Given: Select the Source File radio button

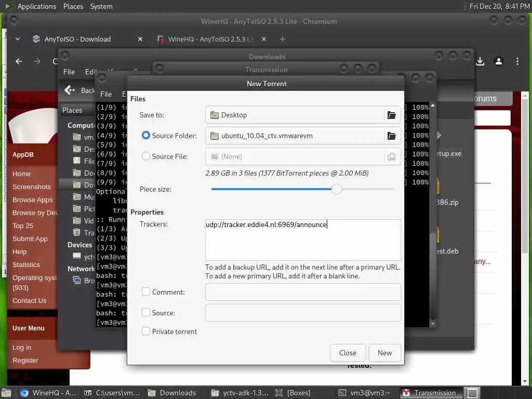Looking at the screenshot, I should pos(146,156).
